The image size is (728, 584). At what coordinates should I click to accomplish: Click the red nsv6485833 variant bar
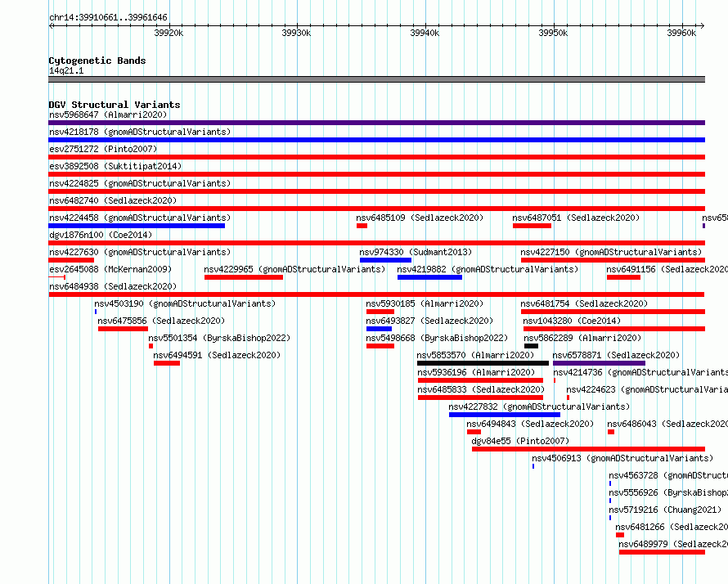point(480,398)
